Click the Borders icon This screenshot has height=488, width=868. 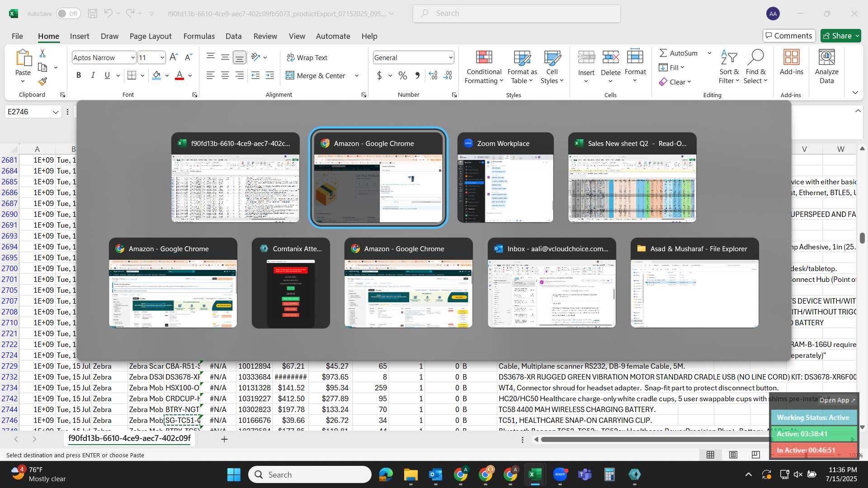(132, 75)
